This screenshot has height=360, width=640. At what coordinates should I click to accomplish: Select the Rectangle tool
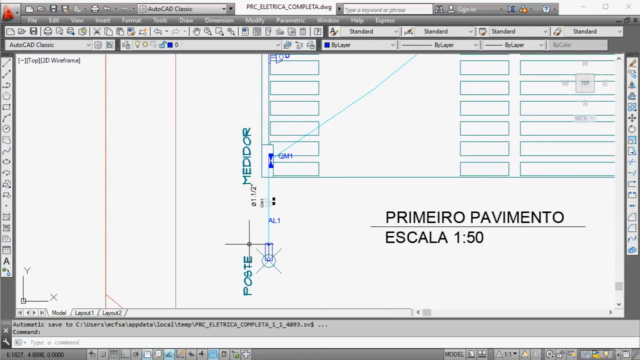(7, 107)
